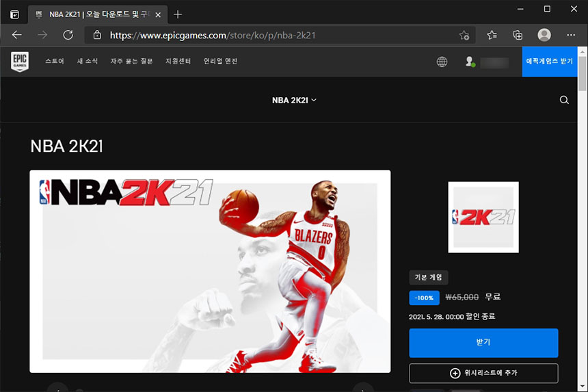Screen dimensions: 588x392
Task: Click the Epic Games logo
Action: [x=20, y=62]
